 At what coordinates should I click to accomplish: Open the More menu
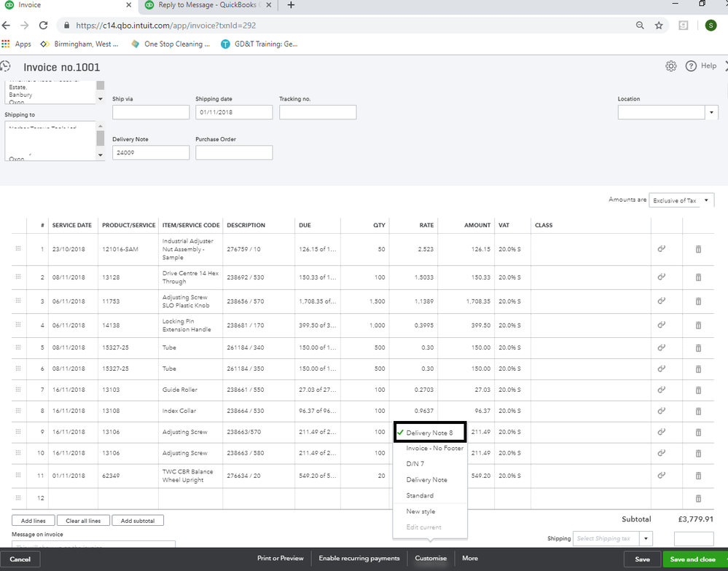pos(470,559)
